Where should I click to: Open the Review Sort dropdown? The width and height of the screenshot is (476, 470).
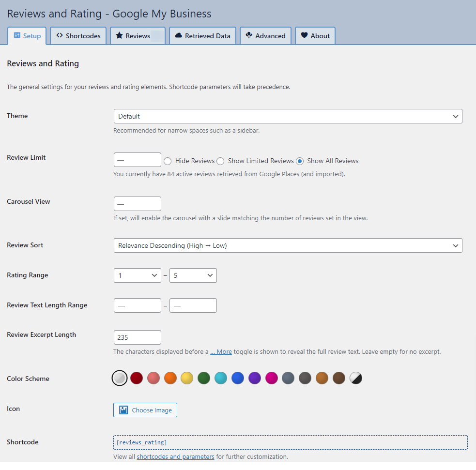point(288,245)
